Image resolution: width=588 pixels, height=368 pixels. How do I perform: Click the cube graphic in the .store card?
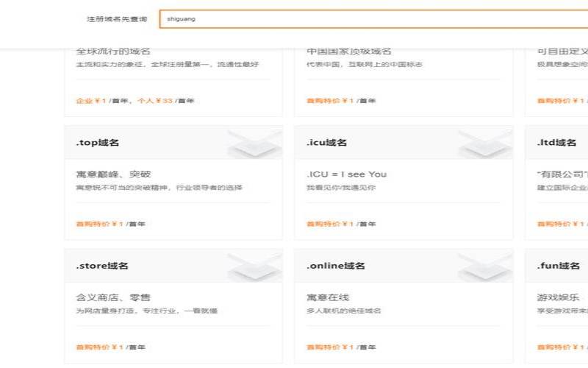pyautogui.click(x=255, y=266)
